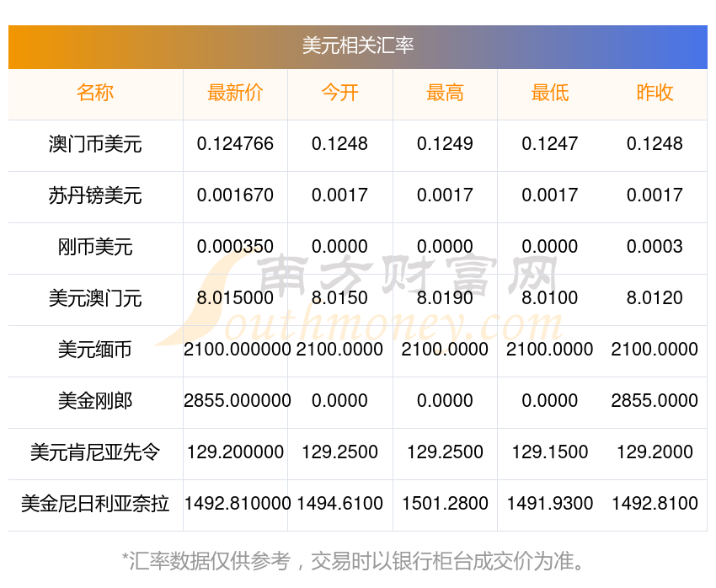
Task: Select the 最新价 column header
Action: (235, 93)
